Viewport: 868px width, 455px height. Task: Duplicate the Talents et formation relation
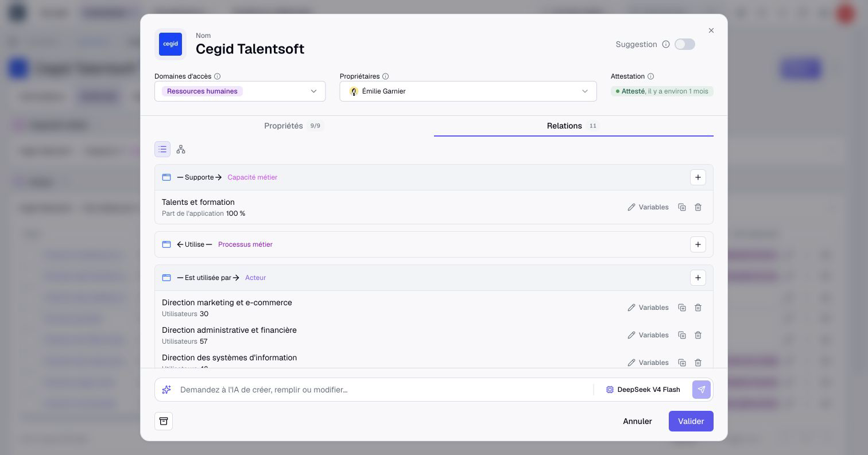(x=682, y=207)
